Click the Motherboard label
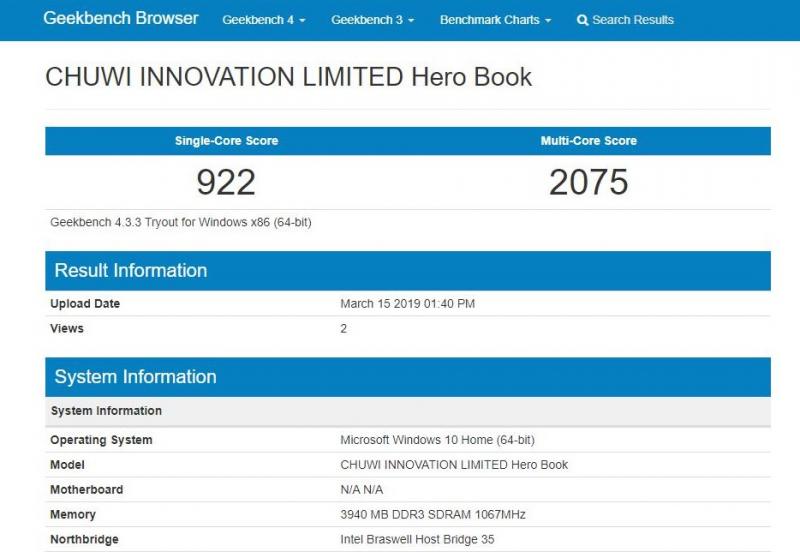The width and height of the screenshot is (800, 552). 86,490
